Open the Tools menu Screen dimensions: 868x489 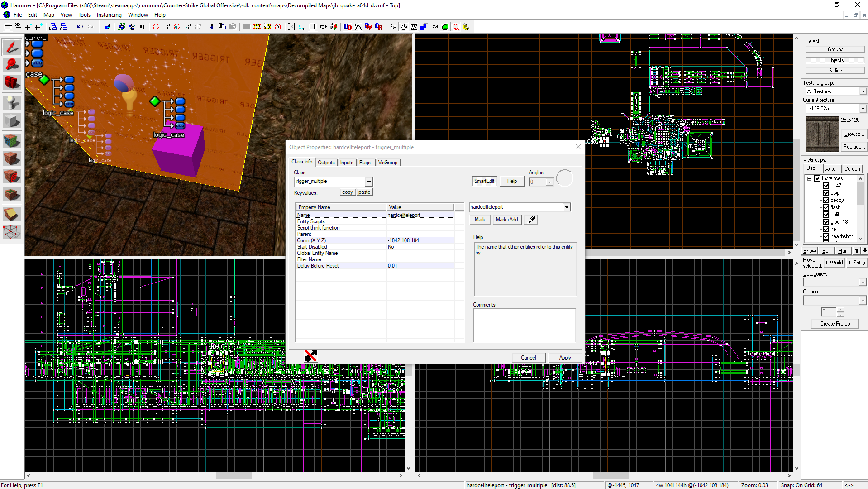click(84, 15)
